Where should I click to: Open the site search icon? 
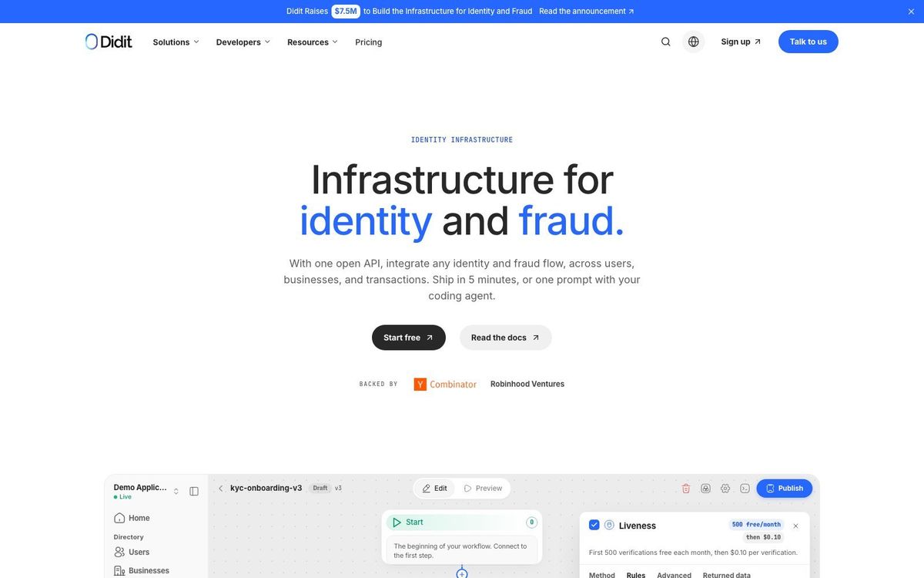666,42
